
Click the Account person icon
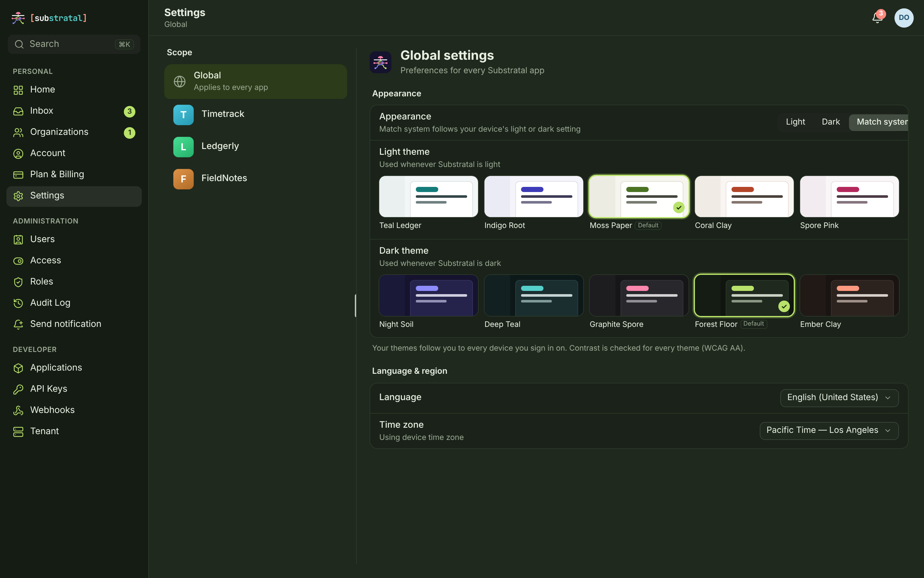click(18, 154)
